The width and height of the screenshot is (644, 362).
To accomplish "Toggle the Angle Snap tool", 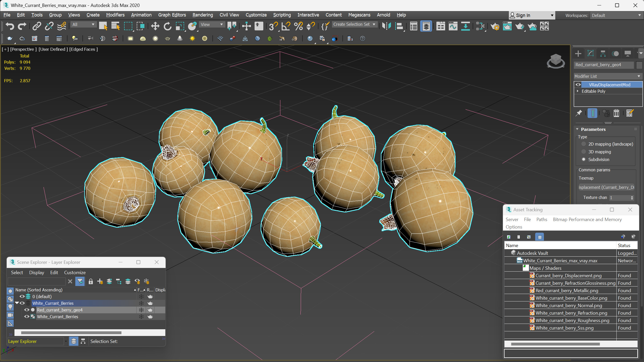I will tap(286, 26).
